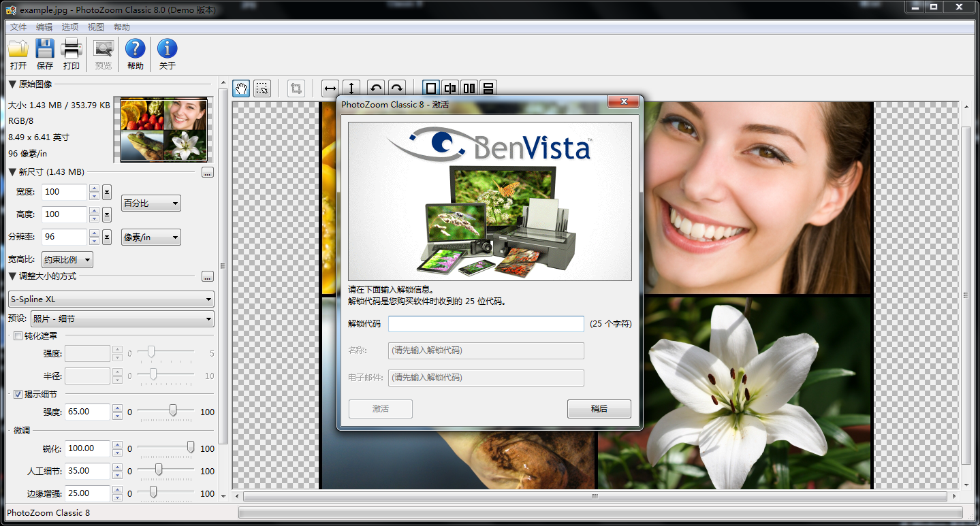
Task: Click the 稍后 (Later) button
Action: point(599,409)
